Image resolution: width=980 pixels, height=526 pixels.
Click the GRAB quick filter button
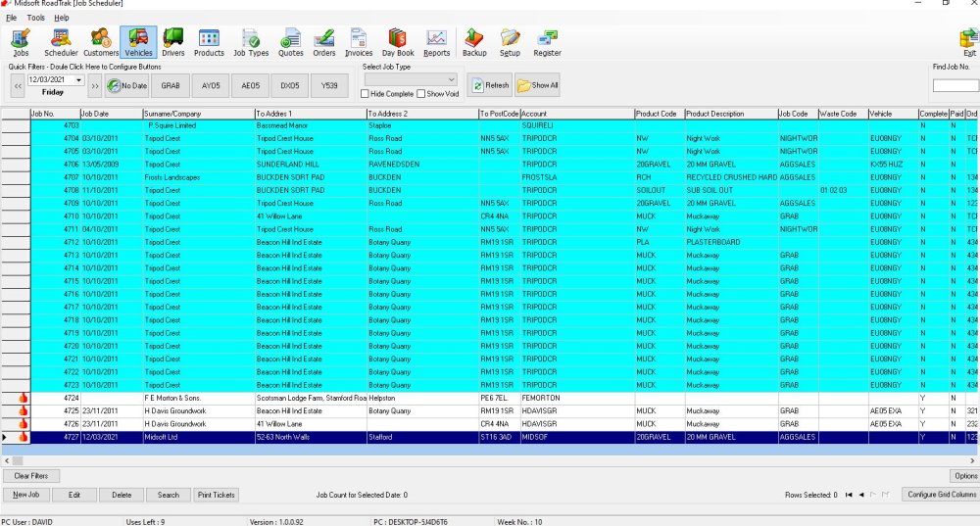[x=171, y=86]
